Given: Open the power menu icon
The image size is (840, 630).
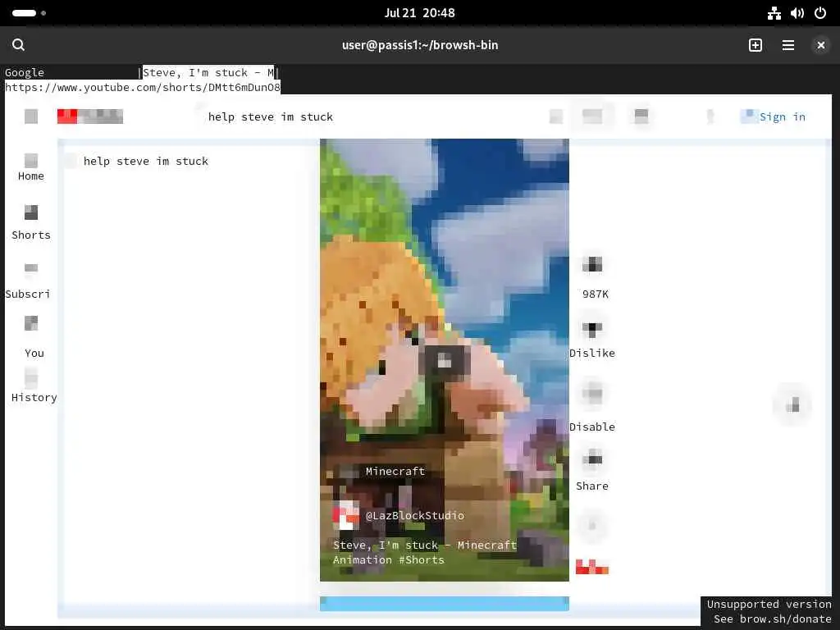Looking at the screenshot, I should coord(820,13).
